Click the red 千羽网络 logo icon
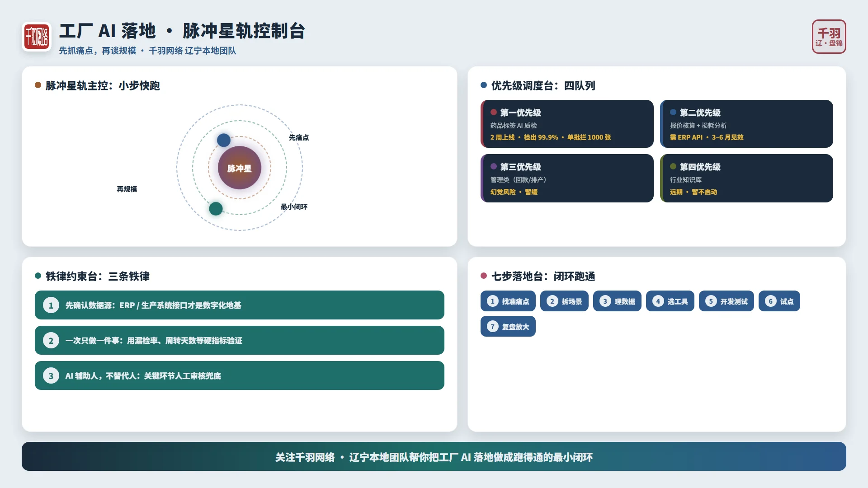 tap(37, 37)
